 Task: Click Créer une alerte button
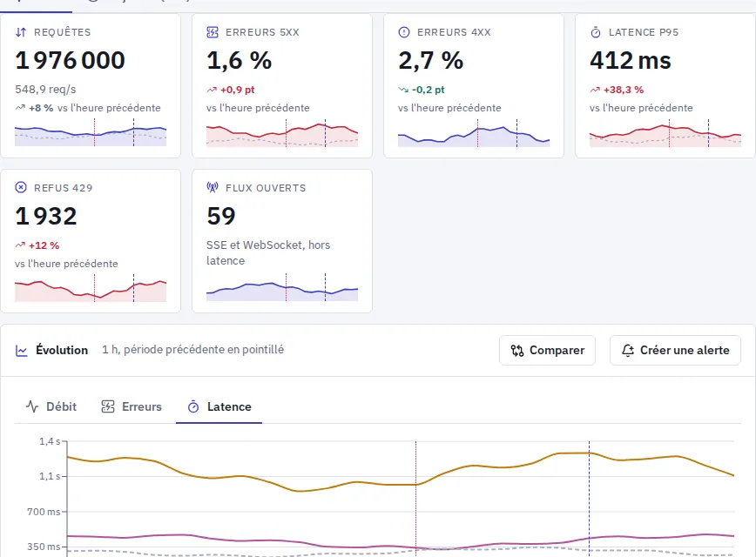tap(675, 350)
